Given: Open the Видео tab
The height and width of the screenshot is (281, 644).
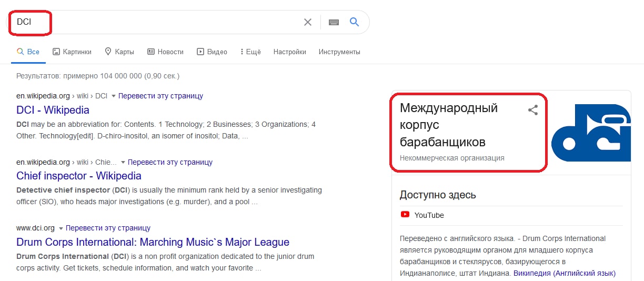Looking at the screenshot, I should tap(212, 52).
